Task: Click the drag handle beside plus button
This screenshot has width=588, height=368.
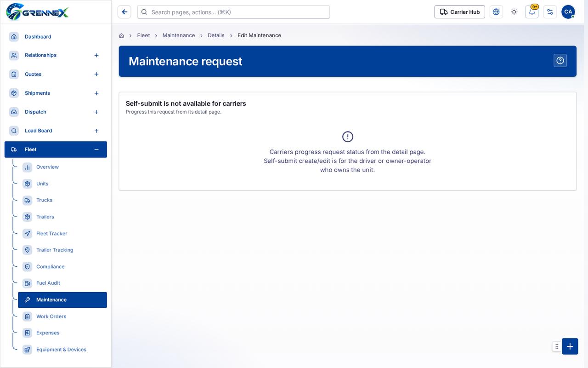Action: coord(557,346)
